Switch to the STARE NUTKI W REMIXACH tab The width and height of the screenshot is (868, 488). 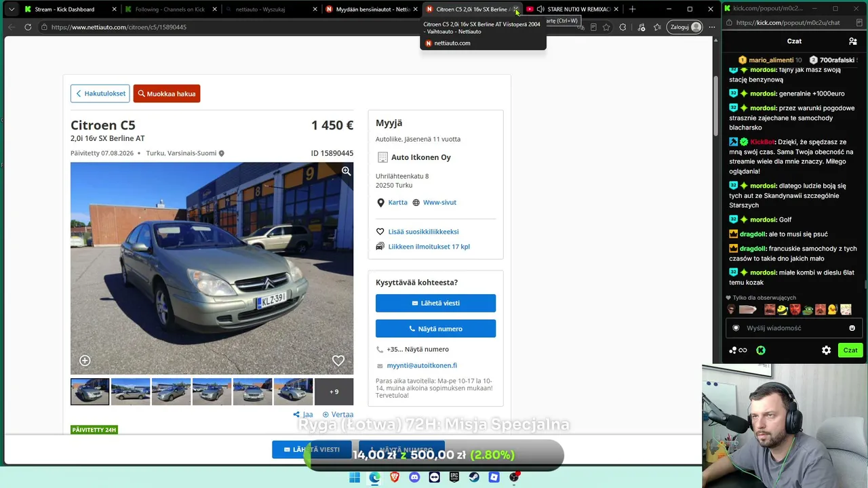tap(572, 9)
